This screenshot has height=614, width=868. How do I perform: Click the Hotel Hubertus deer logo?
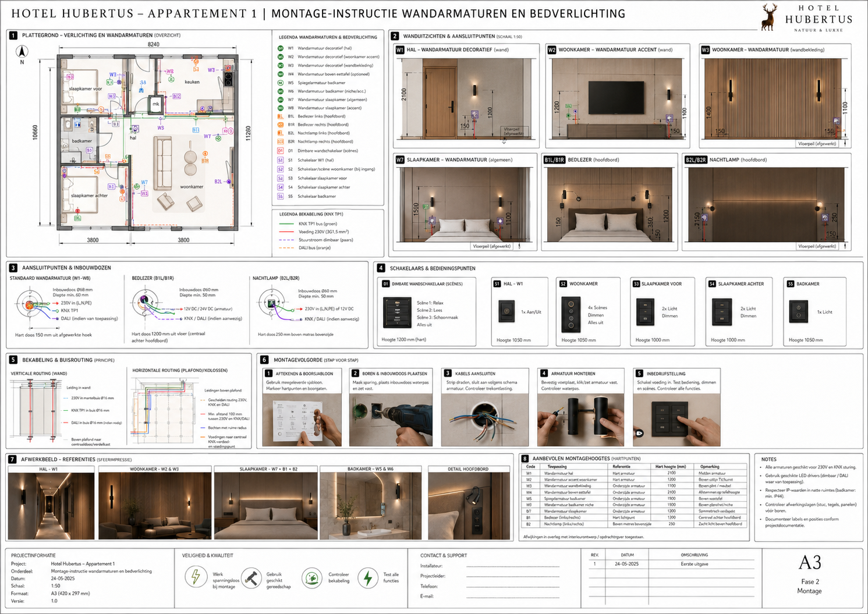point(770,17)
